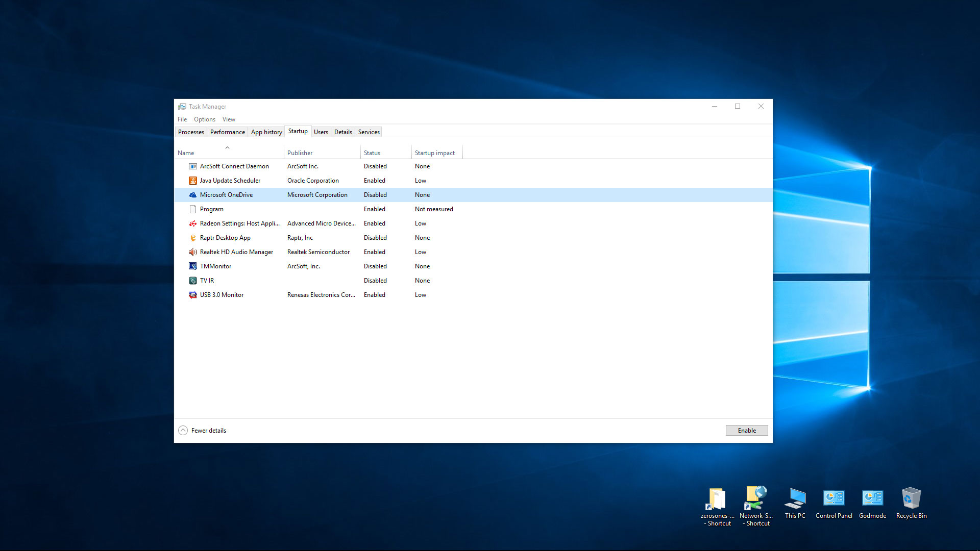Switch to the Services tab

click(369, 132)
